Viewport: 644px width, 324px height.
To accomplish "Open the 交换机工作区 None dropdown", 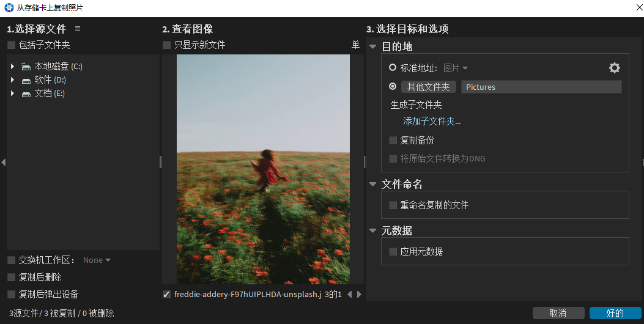I will click(97, 260).
